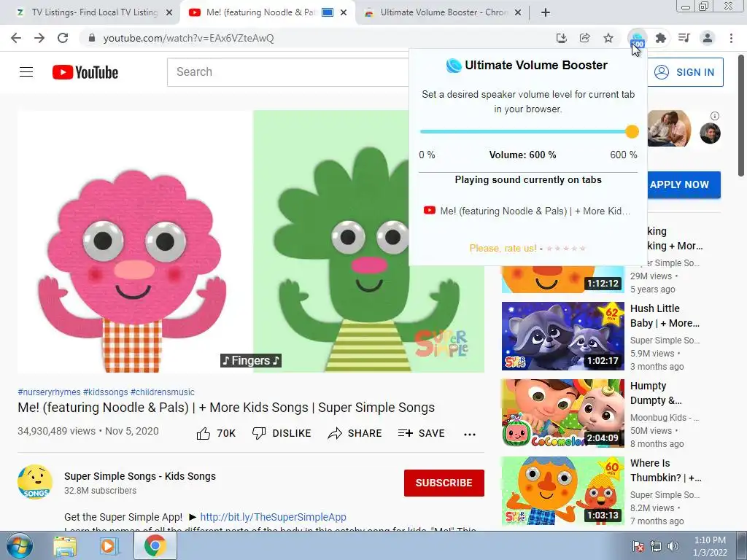Click the taskbar clock showing 1:10 PM
Viewport: 747px width, 560px height.
pyautogui.click(x=710, y=546)
